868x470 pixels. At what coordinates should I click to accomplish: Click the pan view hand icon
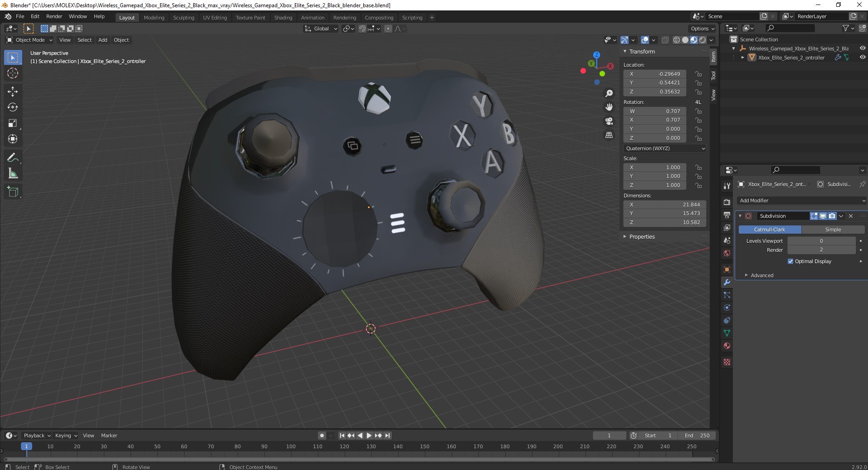(609, 107)
